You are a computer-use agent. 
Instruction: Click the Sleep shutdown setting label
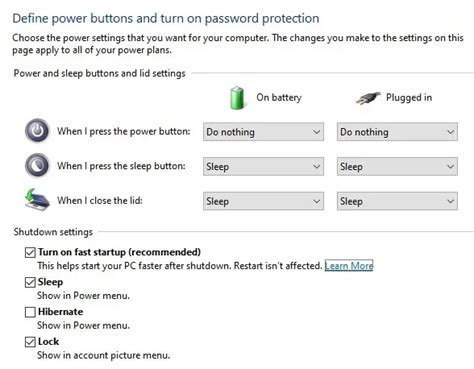pos(50,282)
